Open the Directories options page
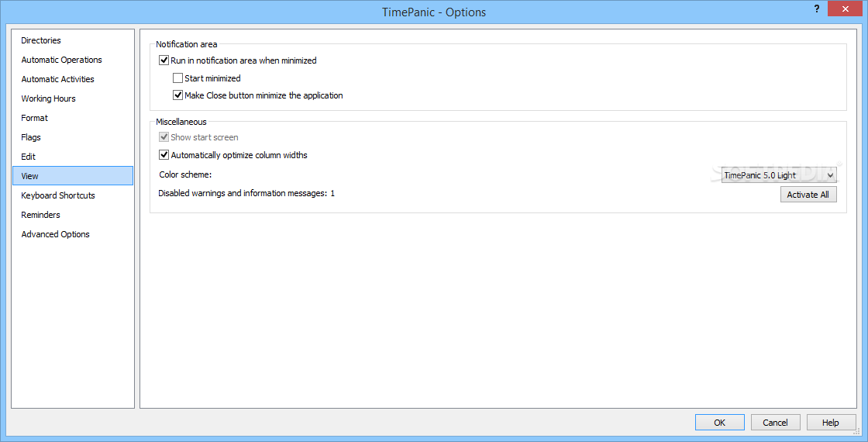The width and height of the screenshot is (868, 442). coord(73,40)
